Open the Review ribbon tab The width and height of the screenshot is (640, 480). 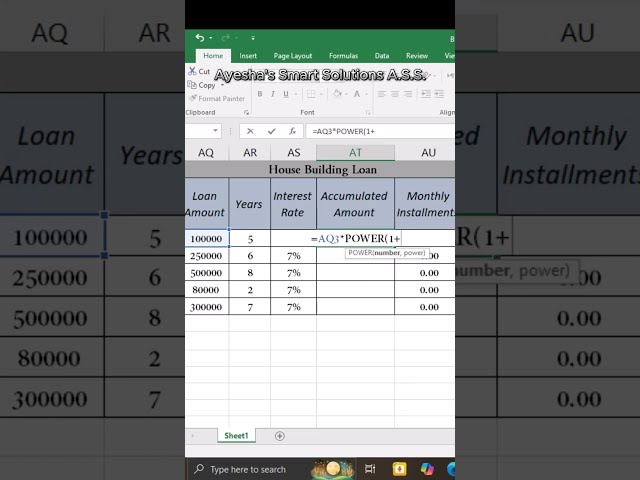tap(417, 56)
